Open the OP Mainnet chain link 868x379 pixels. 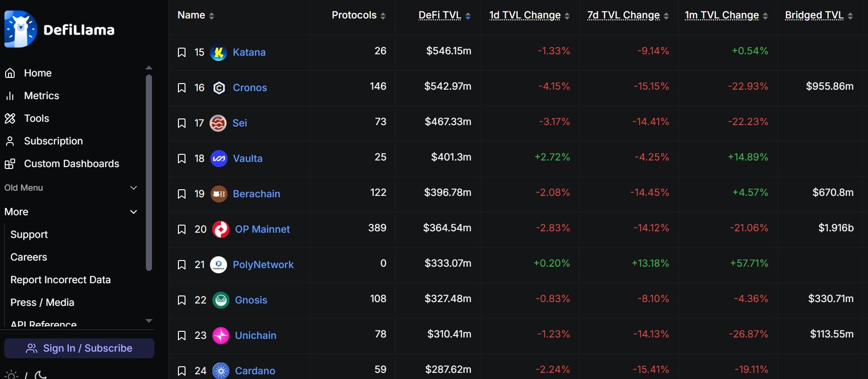tap(262, 229)
